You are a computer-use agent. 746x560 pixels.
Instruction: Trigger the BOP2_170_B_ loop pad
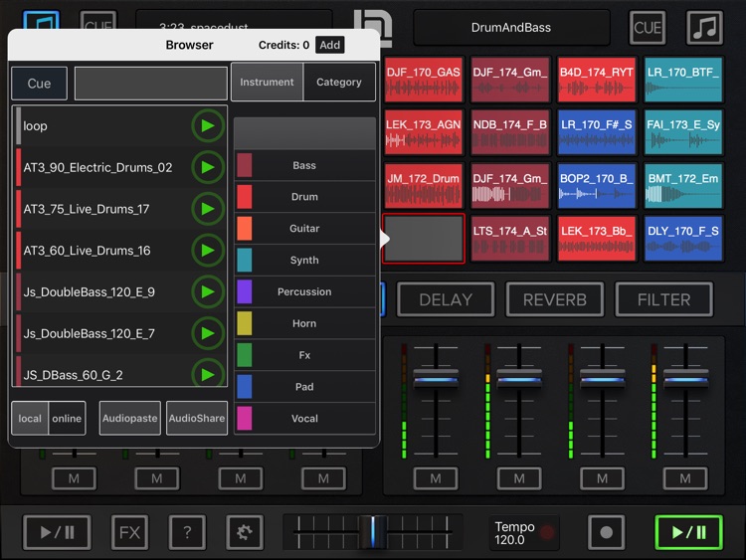point(597,186)
